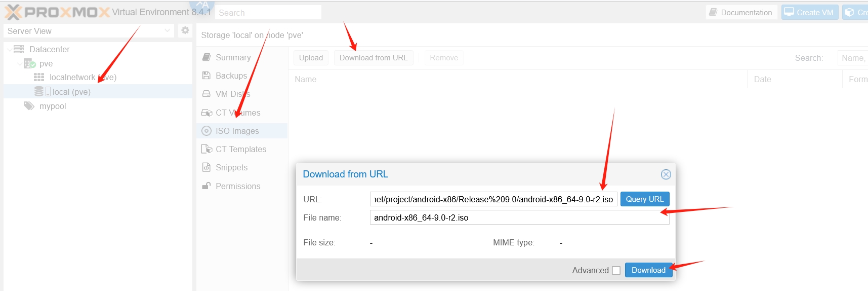Image resolution: width=868 pixels, height=291 pixels.
Task: Click the Backups floppy disk icon
Action: (x=206, y=76)
